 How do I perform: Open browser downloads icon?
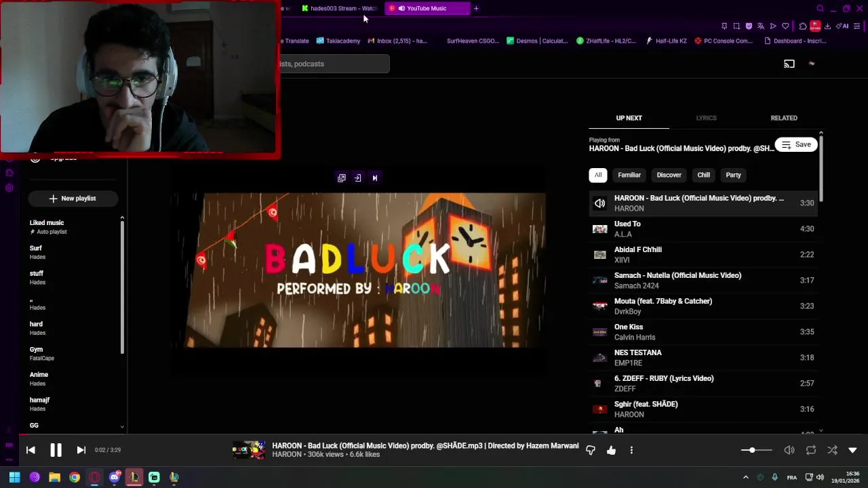point(827,26)
